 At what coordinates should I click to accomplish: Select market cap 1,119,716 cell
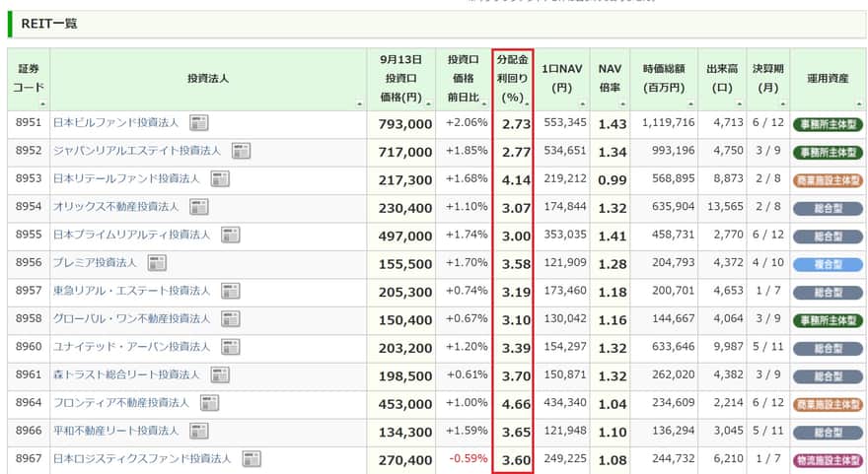coord(663,123)
